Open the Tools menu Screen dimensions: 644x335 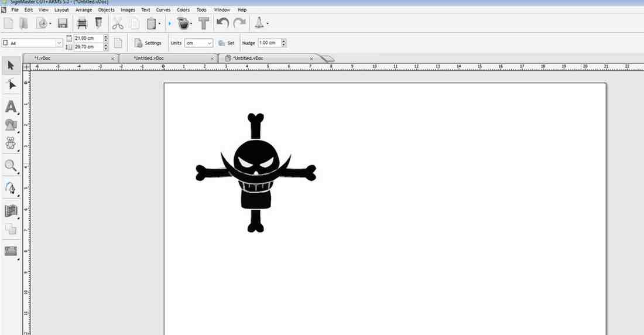[x=201, y=9]
